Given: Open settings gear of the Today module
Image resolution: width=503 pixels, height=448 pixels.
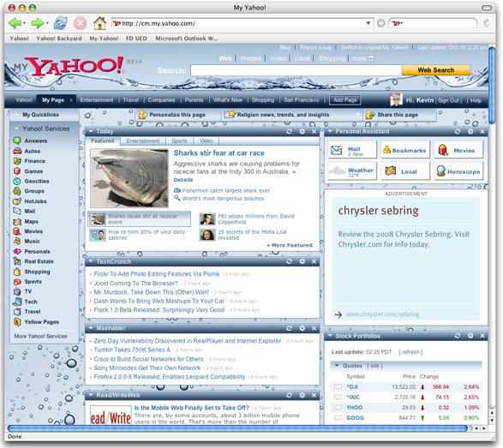Looking at the screenshot, I should [302, 131].
